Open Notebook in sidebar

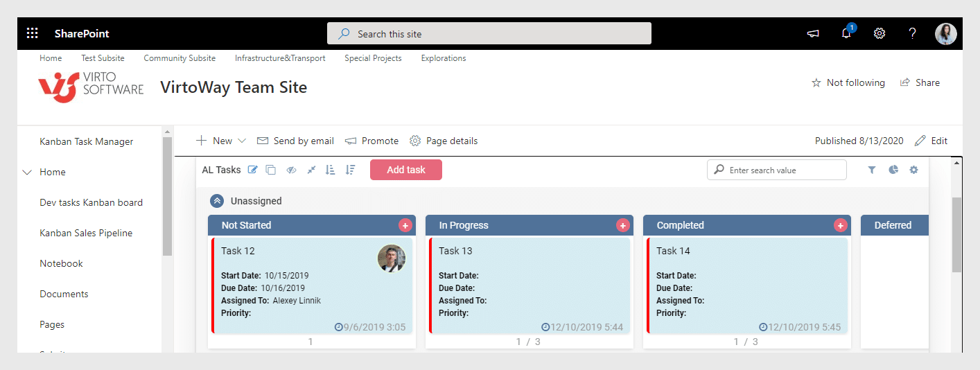pyautogui.click(x=61, y=263)
